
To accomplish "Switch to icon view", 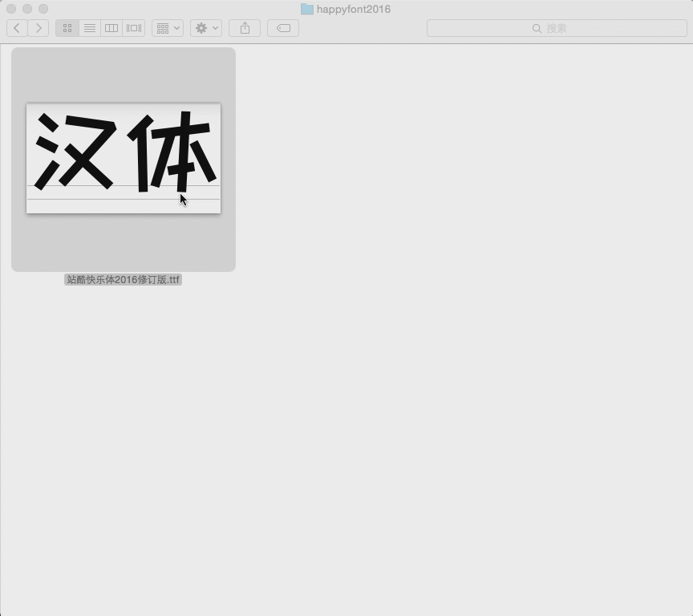I will click(x=67, y=27).
